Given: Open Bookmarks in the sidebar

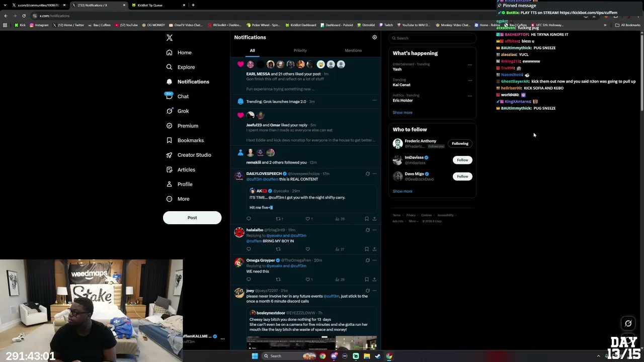Looking at the screenshot, I should [185, 140].
